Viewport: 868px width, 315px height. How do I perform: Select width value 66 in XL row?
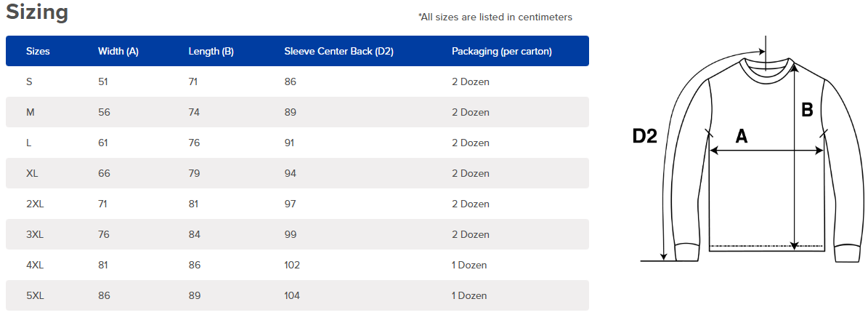104,173
